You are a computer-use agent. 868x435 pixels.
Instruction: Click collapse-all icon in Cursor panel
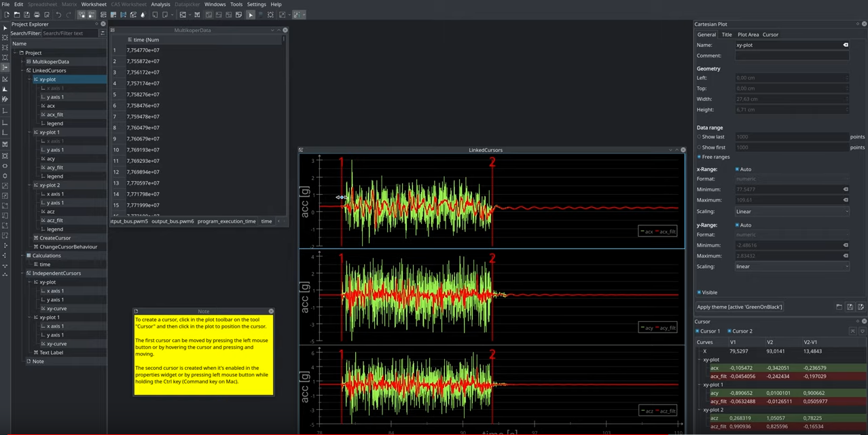coord(852,331)
